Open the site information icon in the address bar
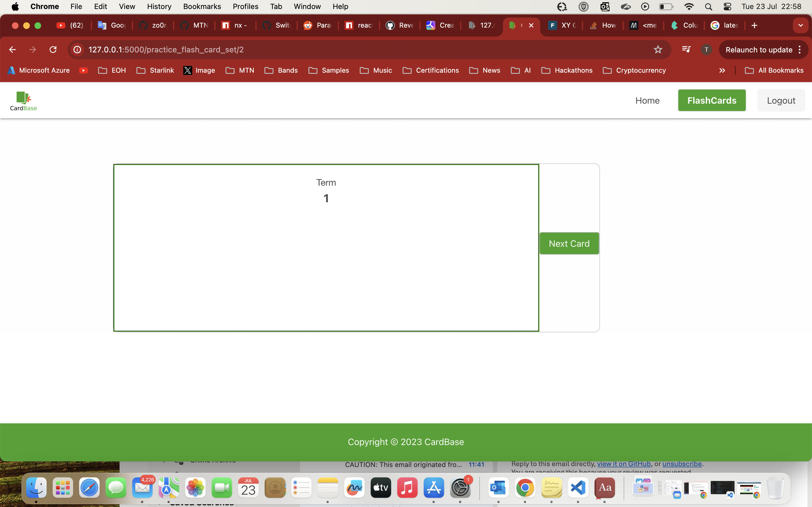Screen dimensions: 812x507 [77, 50]
